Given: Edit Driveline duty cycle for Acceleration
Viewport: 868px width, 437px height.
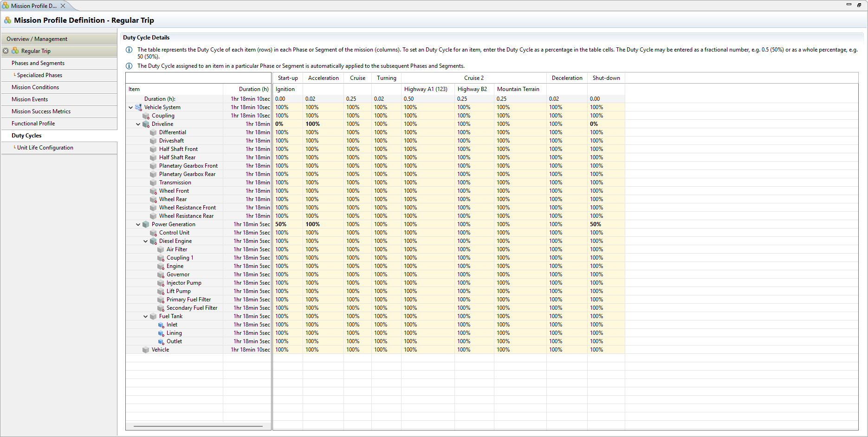Looking at the screenshot, I should (x=324, y=124).
